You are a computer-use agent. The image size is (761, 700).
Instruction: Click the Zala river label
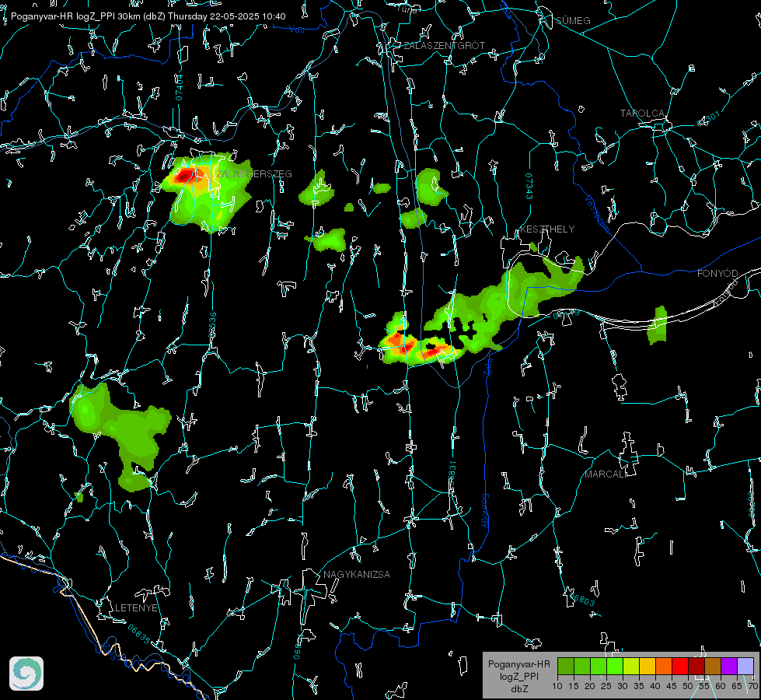click(487, 366)
